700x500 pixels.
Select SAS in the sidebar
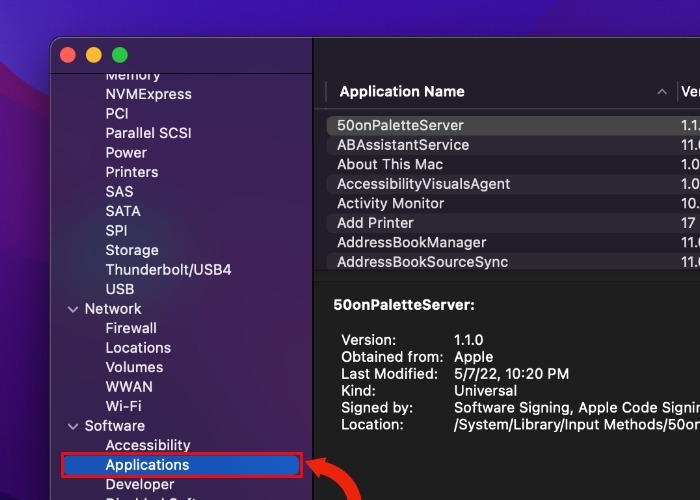point(119,192)
